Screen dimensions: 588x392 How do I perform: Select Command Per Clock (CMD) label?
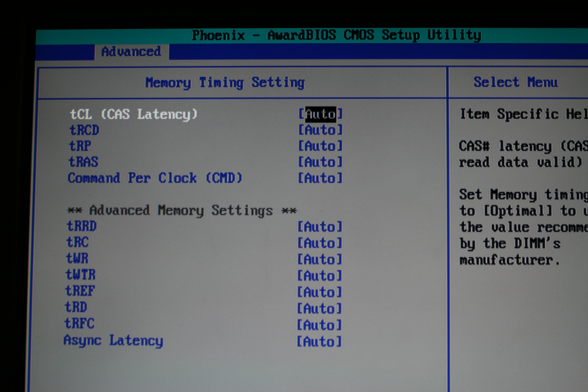(x=155, y=178)
